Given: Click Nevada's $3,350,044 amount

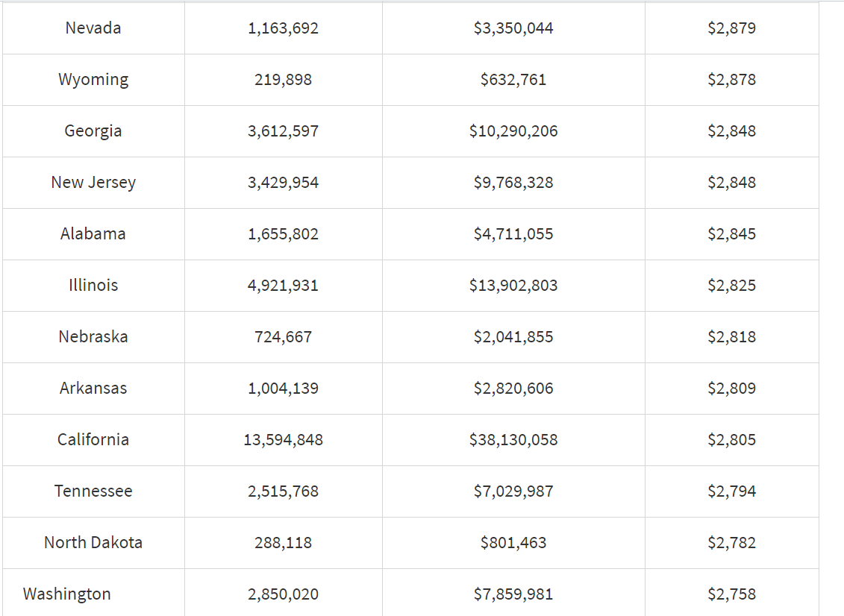Looking at the screenshot, I should (513, 28).
